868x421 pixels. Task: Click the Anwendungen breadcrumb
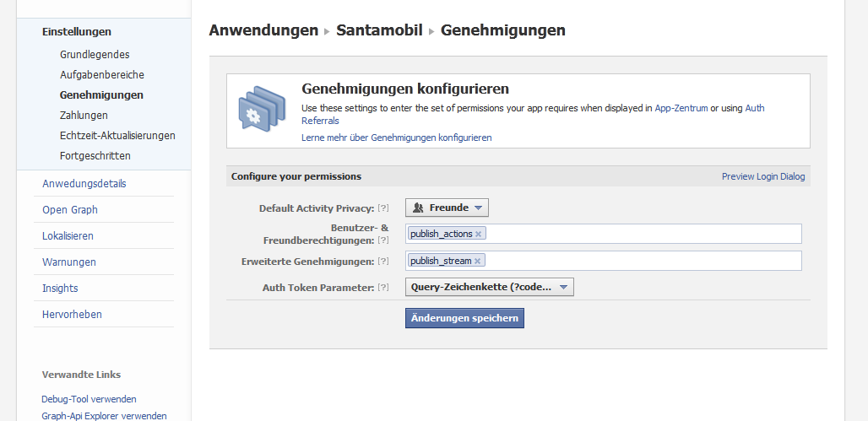[x=263, y=30]
